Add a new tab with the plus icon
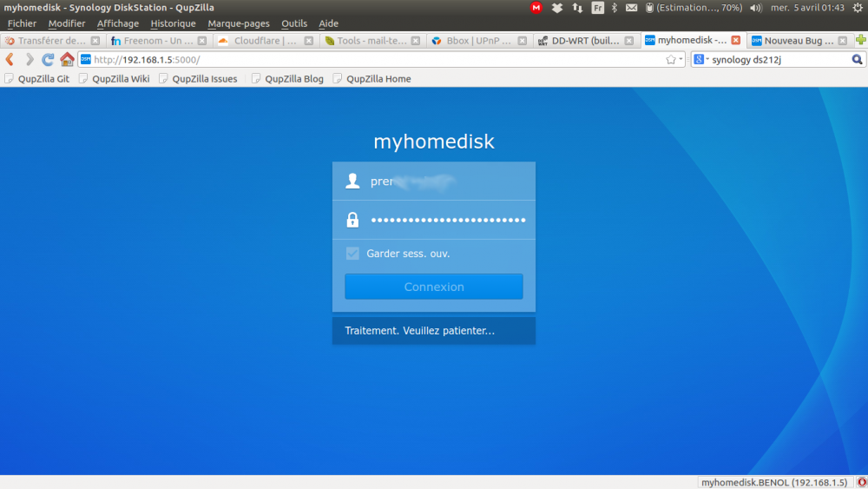 pos(861,40)
